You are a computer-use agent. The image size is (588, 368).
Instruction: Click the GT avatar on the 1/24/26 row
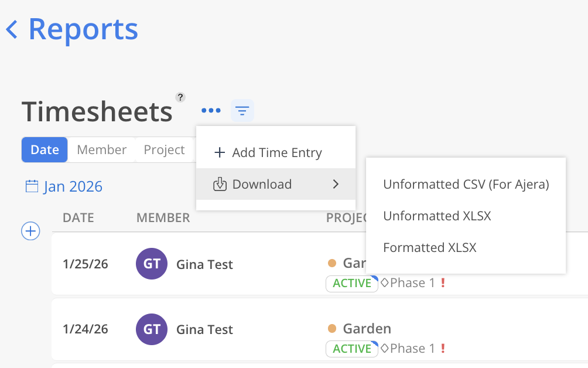pos(152,329)
